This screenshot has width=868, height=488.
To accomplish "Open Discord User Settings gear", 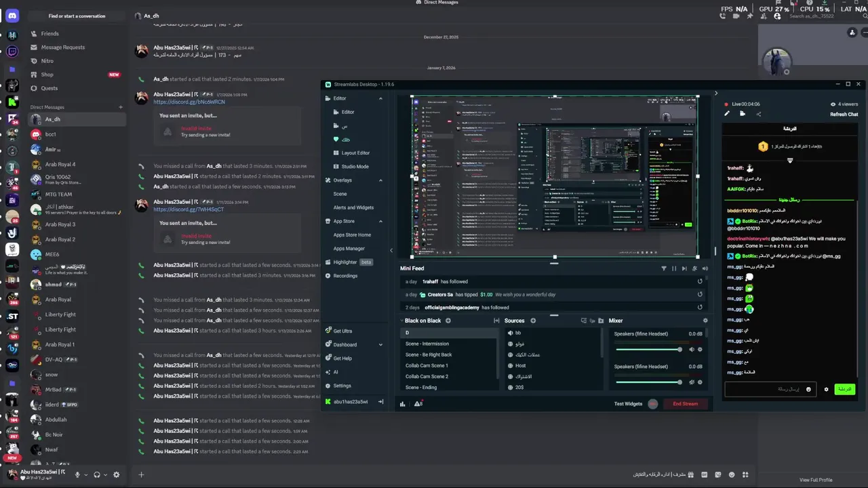I will click(x=117, y=475).
